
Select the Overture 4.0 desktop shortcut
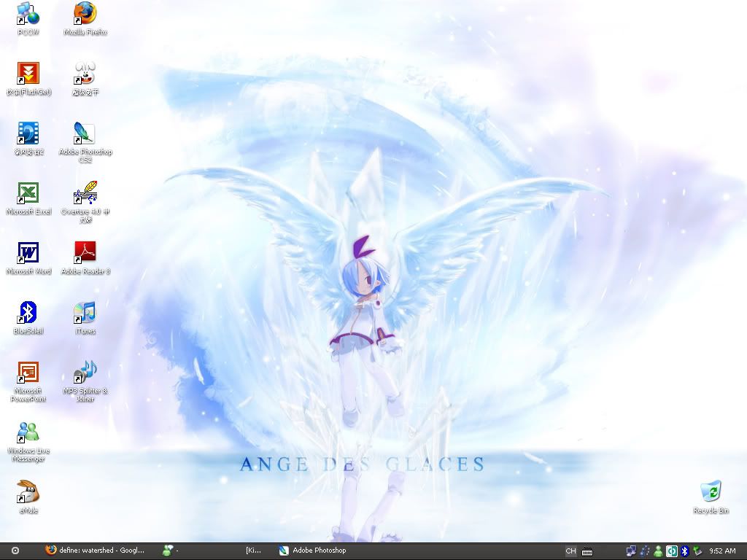[x=85, y=194]
